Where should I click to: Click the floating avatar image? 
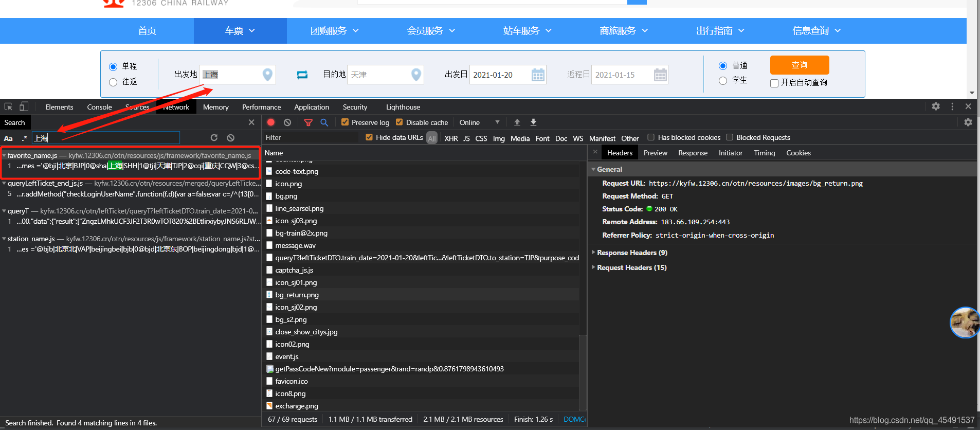(965, 322)
